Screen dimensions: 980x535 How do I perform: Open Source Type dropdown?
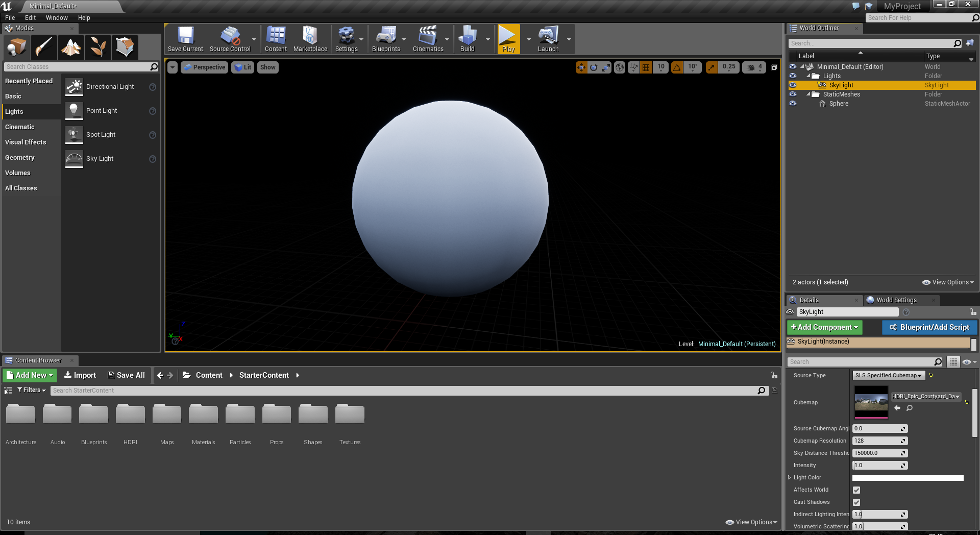(888, 376)
